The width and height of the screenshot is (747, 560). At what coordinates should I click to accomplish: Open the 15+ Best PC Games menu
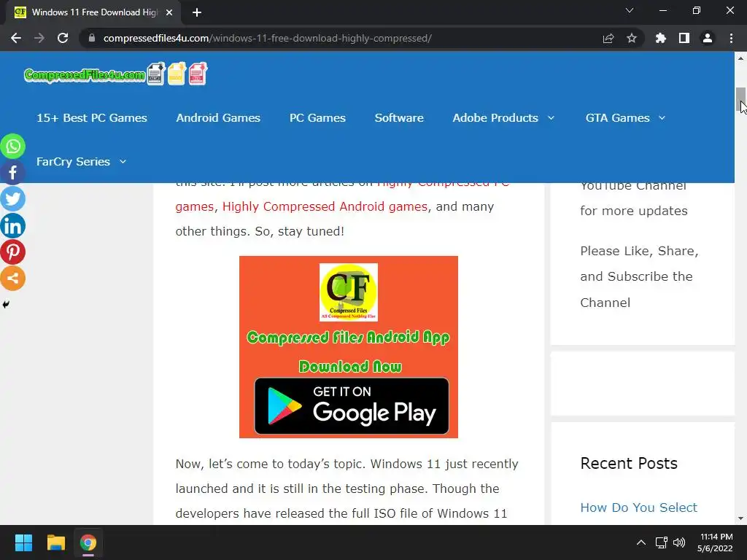[92, 117]
